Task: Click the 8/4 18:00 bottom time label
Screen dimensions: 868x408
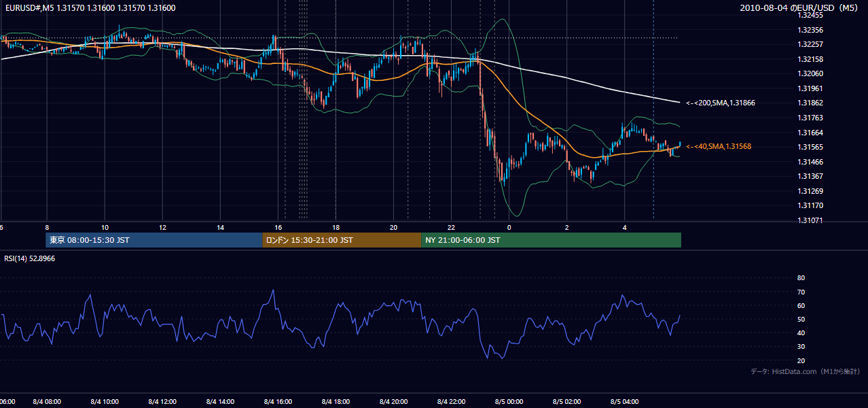Action: pos(336,402)
